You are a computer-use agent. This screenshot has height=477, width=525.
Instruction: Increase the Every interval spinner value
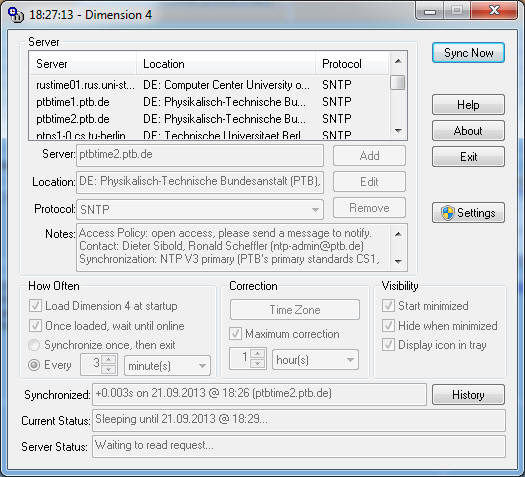(108, 360)
